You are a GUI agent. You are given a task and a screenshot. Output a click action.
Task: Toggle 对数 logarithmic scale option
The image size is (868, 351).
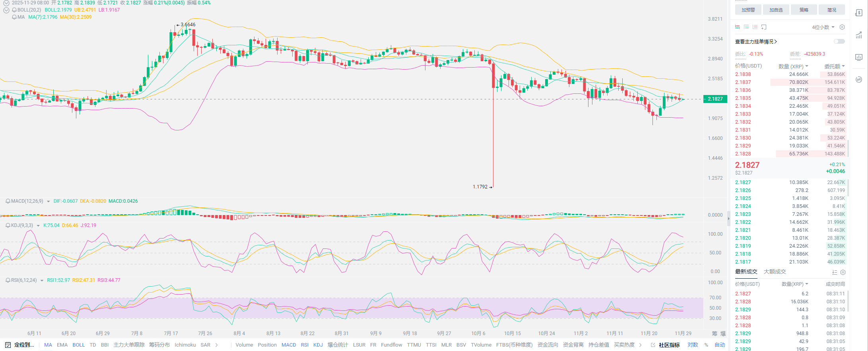pos(693,345)
